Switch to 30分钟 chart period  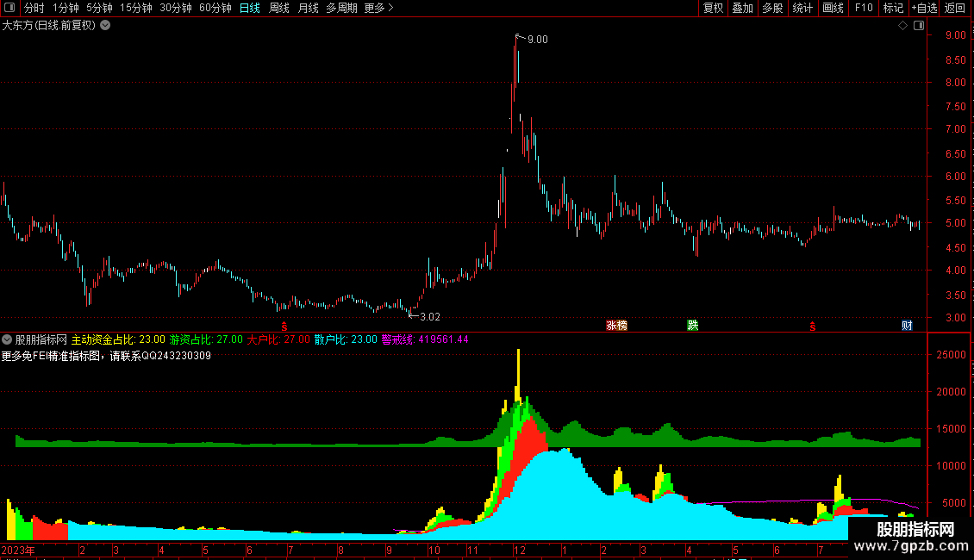176,8
